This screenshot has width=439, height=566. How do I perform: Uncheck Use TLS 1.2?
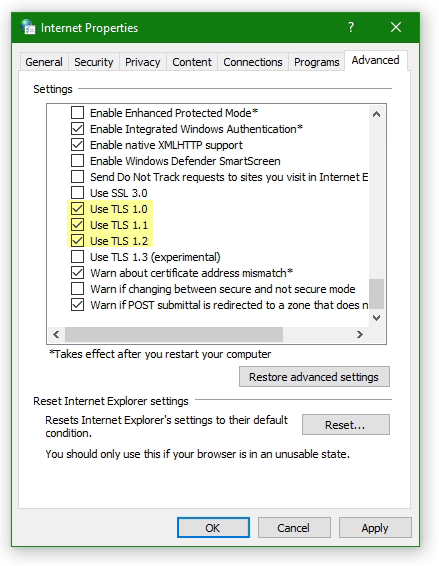pyautogui.click(x=78, y=241)
